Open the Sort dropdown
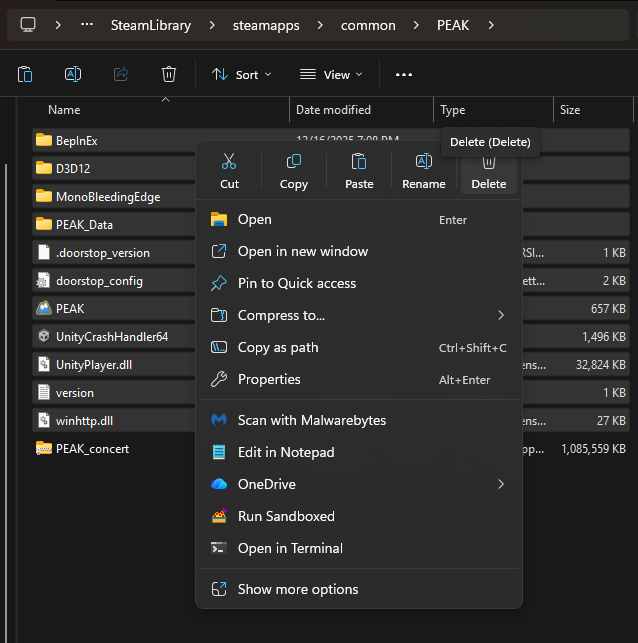Image resolution: width=638 pixels, height=643 pixels. point(235,74)
